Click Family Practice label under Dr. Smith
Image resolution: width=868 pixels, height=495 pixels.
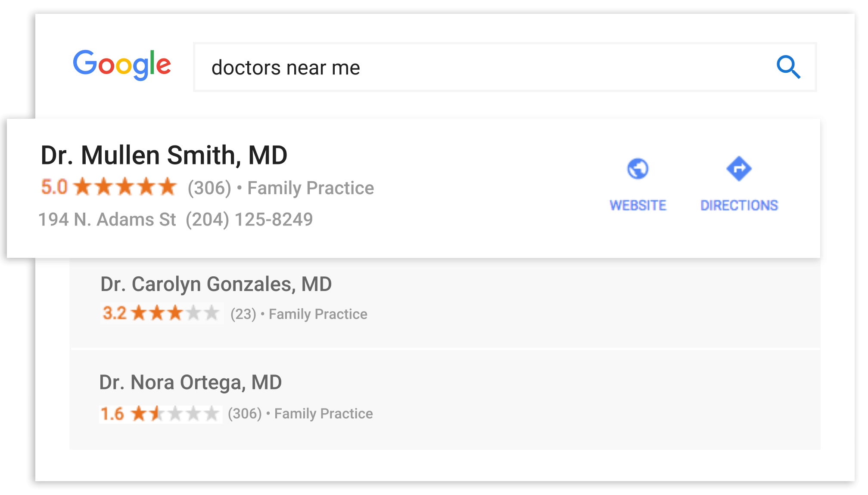[311, 188]
